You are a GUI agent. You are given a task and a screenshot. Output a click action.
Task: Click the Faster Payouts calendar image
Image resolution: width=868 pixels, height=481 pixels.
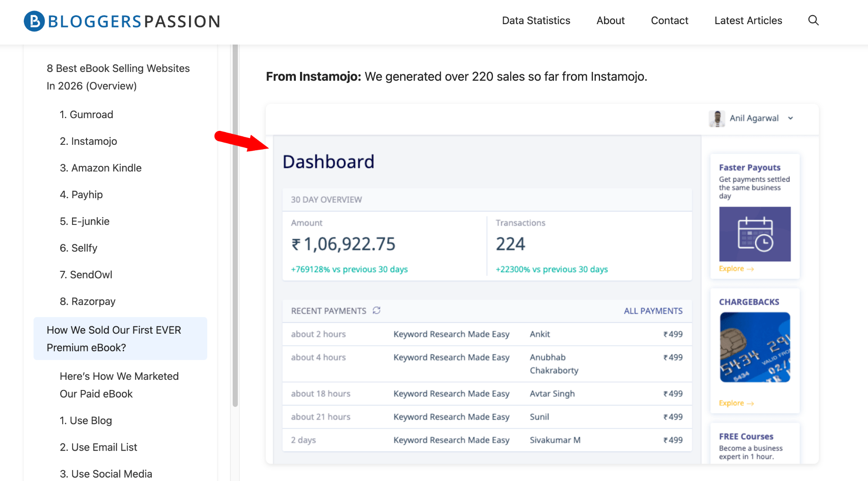(755, 234)
